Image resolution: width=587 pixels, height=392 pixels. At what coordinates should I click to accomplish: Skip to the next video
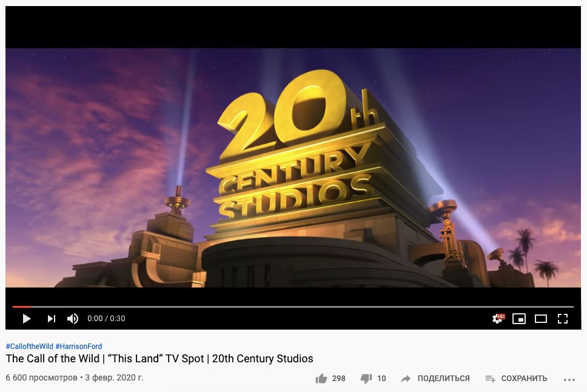click(52, 319)
